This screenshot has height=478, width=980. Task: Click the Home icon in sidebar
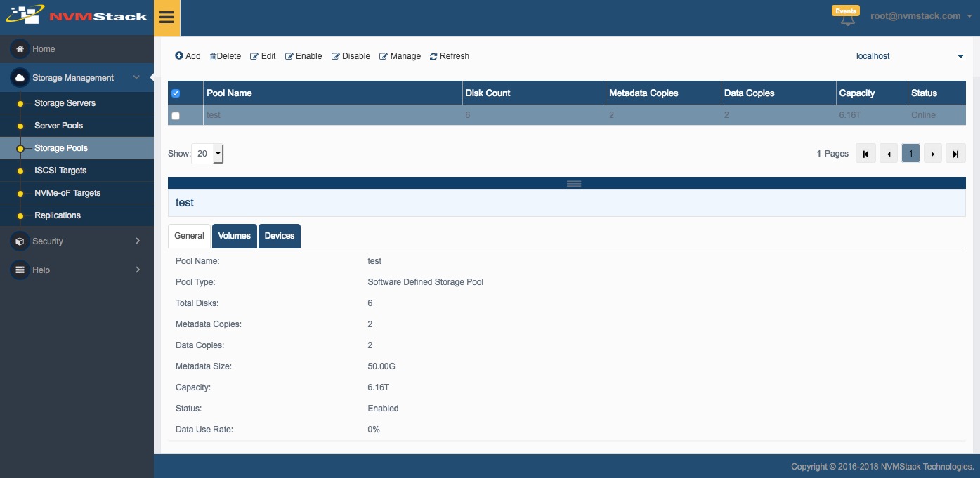pos(19,49)
